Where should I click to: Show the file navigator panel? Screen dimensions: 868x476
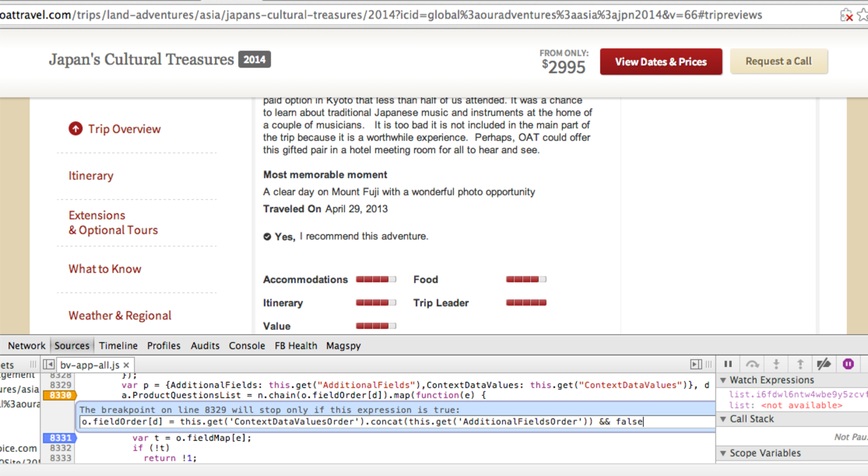pos(48,365)
